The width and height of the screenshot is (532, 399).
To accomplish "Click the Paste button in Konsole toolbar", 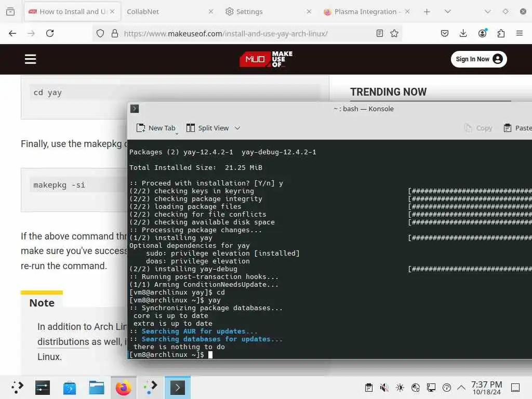I will [518, 128].
